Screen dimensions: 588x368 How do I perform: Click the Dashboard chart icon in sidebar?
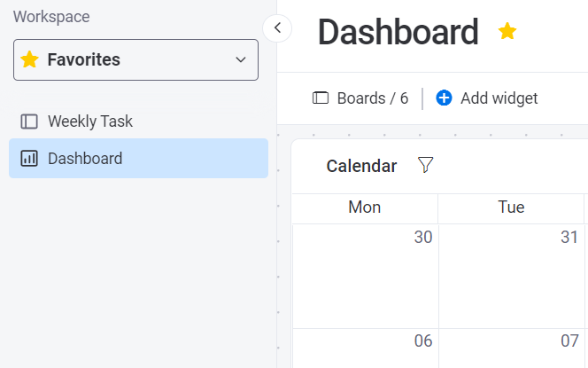point(29,159)
